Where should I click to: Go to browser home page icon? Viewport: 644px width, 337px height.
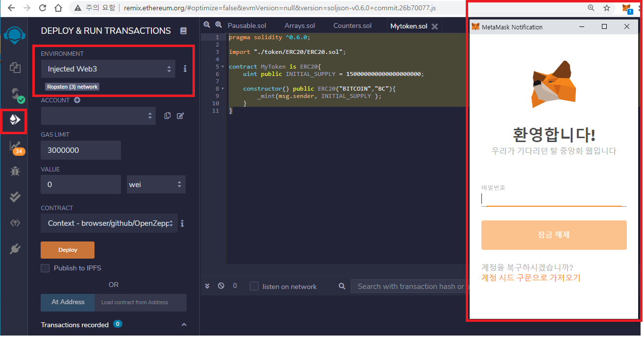59,8
